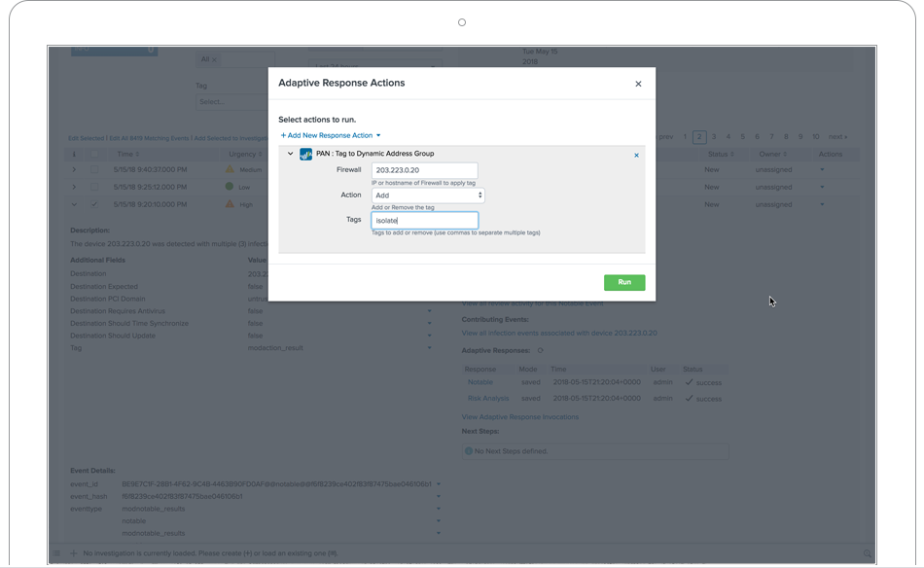
Task: Run the selected response actions
Action: pyautogui.click(x=624, y=282)
